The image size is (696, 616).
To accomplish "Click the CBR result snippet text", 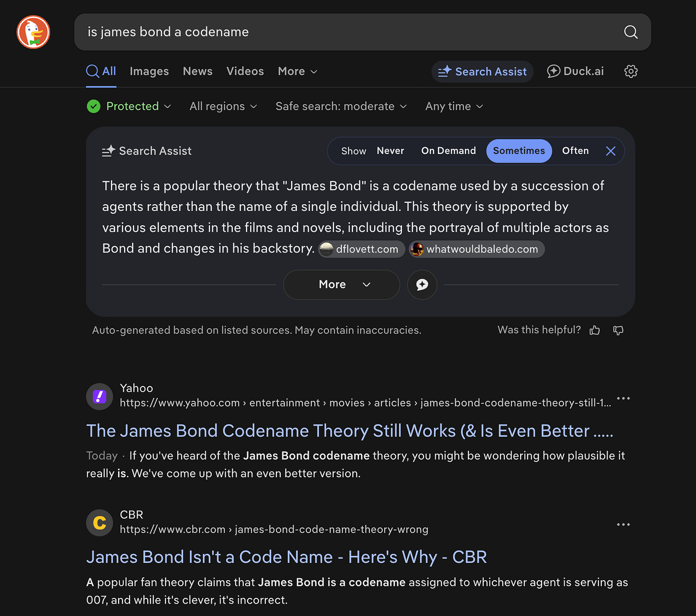I will pyautogui.click(x=357, y=591).
